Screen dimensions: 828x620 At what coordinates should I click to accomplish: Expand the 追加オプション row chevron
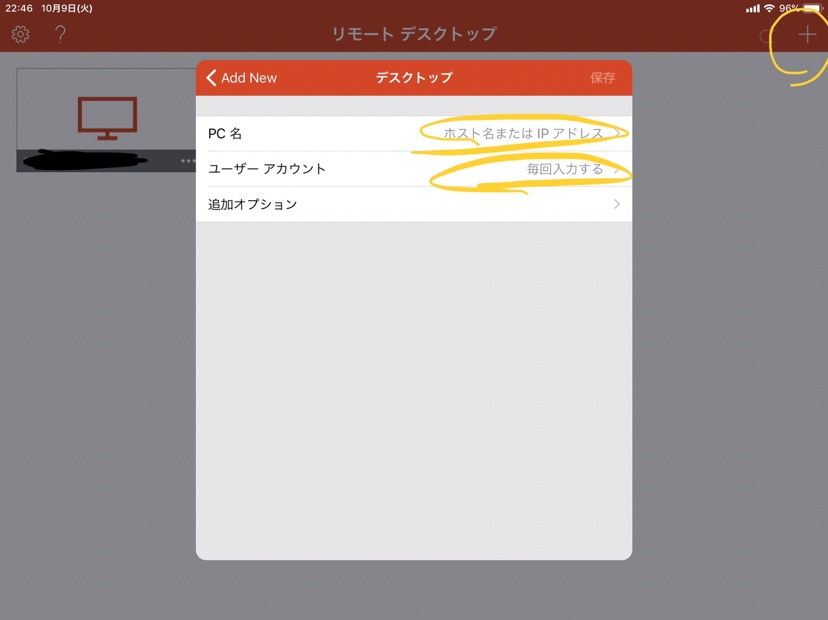tap(616, 204)
